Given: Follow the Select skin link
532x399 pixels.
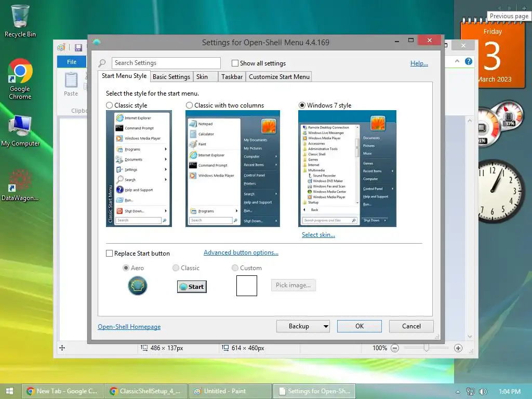Looking at the screenshot, I should click(x=318, y=235).
